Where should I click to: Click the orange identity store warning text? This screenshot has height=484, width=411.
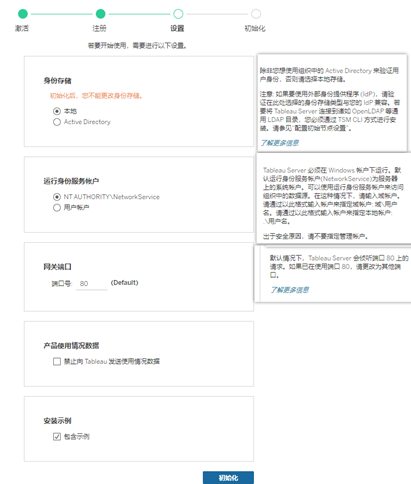pos(96,96)
